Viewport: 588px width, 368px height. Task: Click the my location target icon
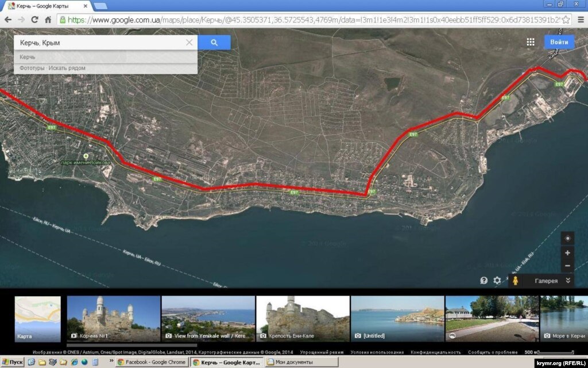coord(568,239)
